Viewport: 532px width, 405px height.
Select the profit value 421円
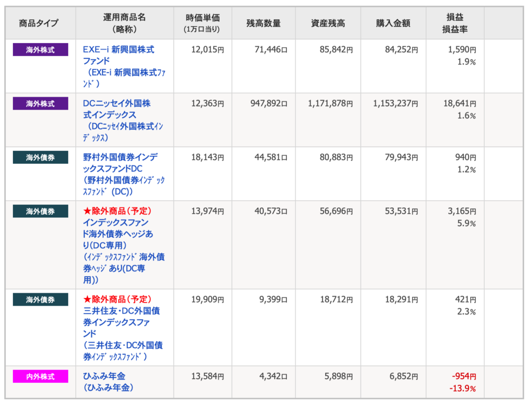tap(466, 299)
